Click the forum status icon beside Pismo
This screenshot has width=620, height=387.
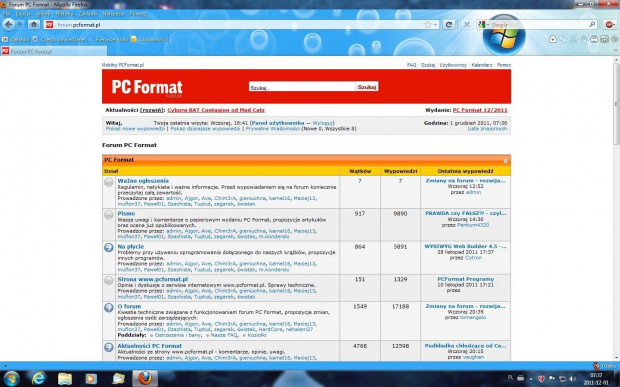109,215
